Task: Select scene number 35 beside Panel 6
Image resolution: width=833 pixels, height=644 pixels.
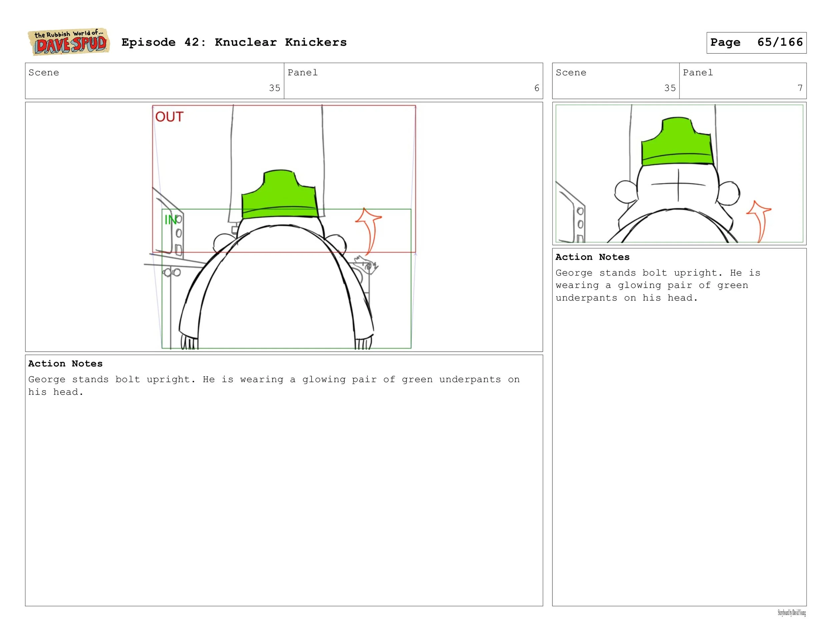Action: coord(275,88)
